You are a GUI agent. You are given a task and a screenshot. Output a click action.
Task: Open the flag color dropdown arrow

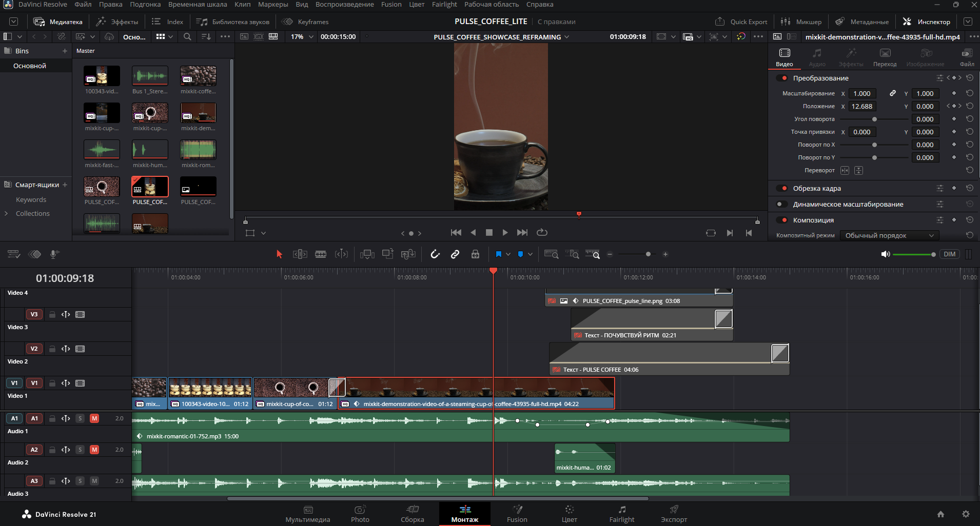(508, 254)
